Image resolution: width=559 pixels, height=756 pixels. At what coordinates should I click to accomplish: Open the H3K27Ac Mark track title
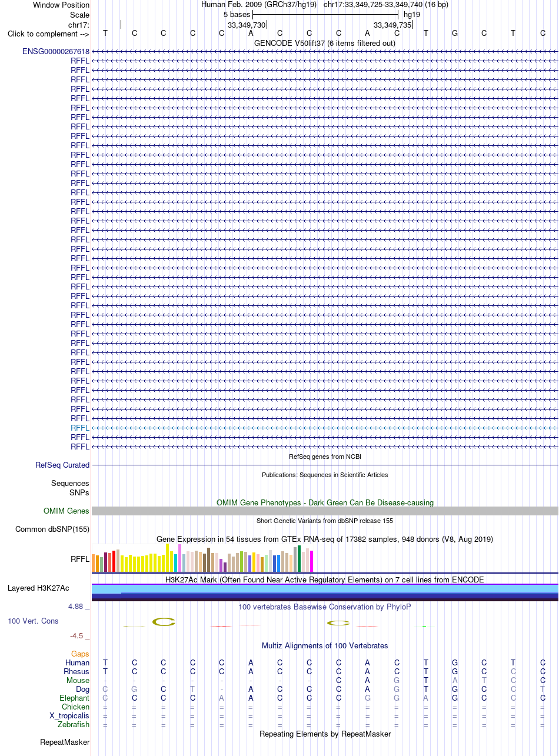pos(325,580)
